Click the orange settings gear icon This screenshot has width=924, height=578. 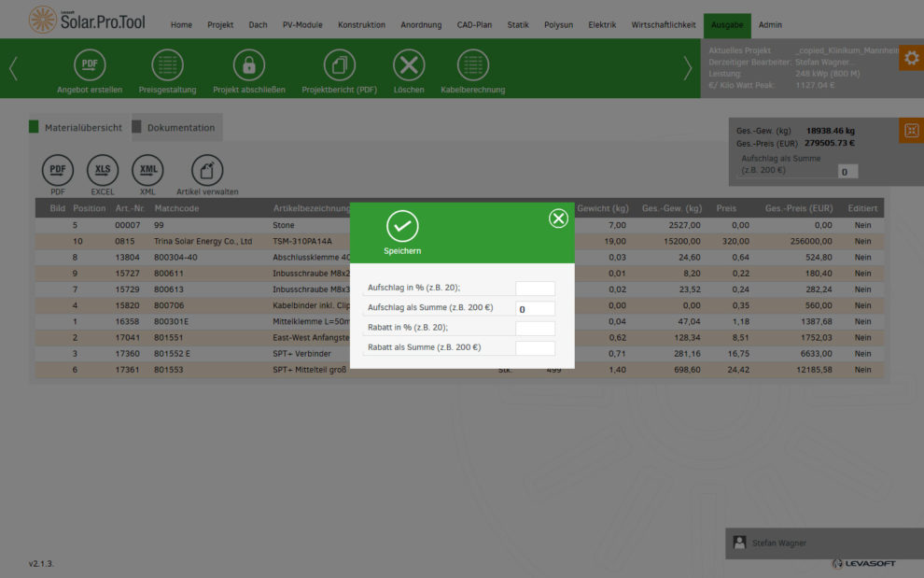click(911, 58)
